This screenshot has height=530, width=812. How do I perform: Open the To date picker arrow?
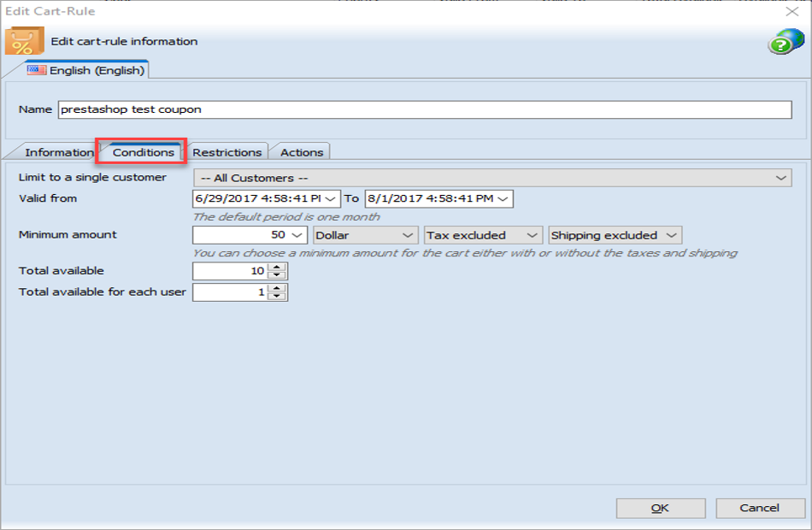coord(503,199)
